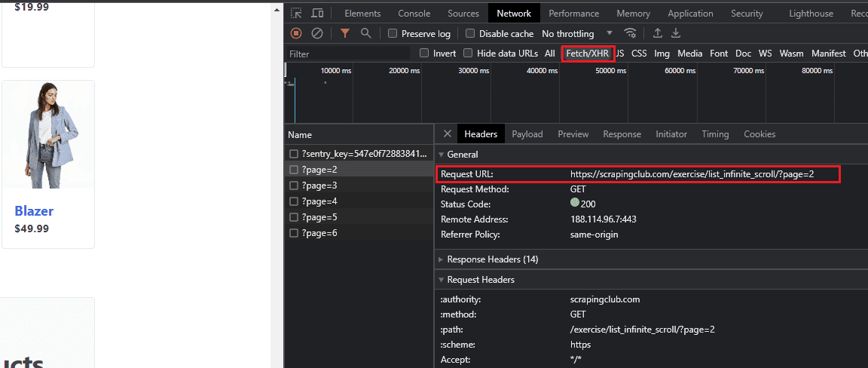Viewport: 868px width, 368px height.
Task: Toggle the network filter funnel icon
Action: point(345,33)
